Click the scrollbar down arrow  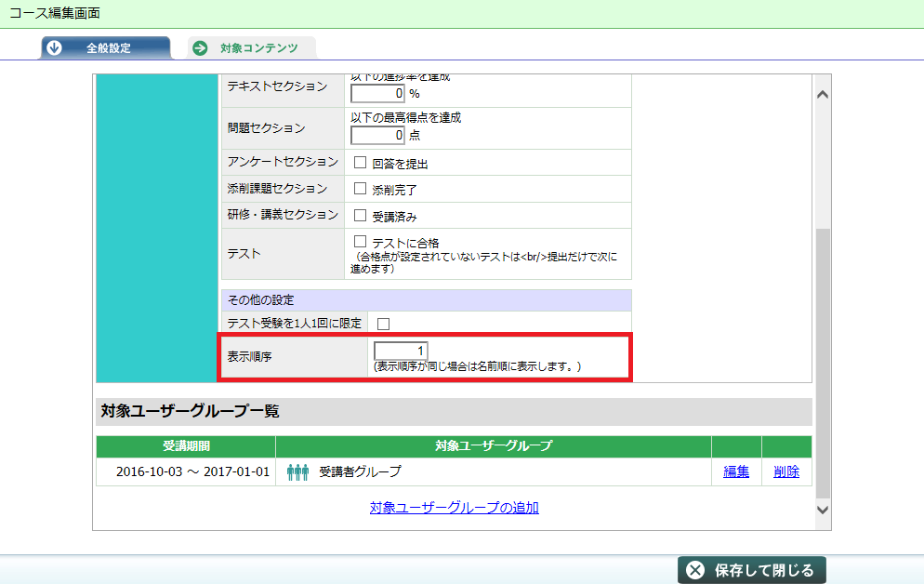(x=823, y=510)
